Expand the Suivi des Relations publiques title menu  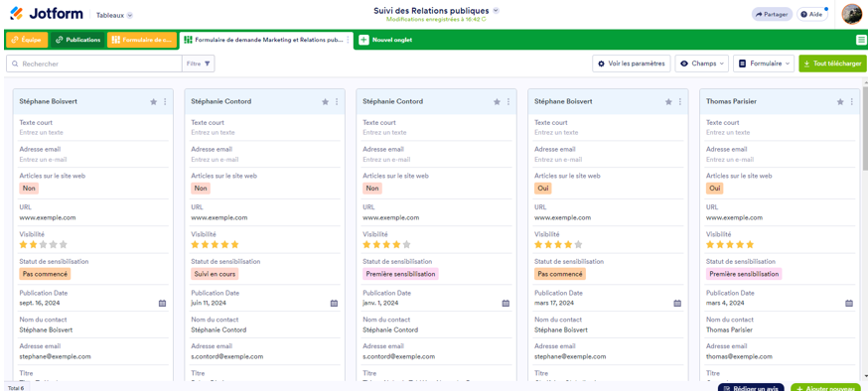coord(496,10)
